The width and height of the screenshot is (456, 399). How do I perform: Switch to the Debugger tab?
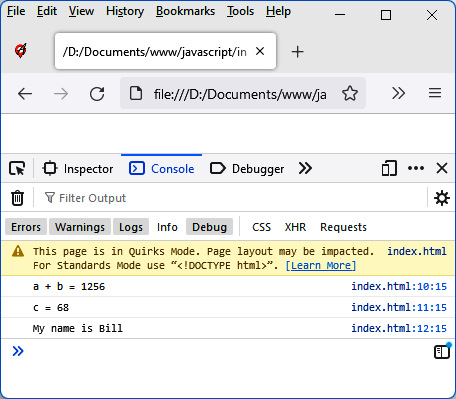coord(247,169)
